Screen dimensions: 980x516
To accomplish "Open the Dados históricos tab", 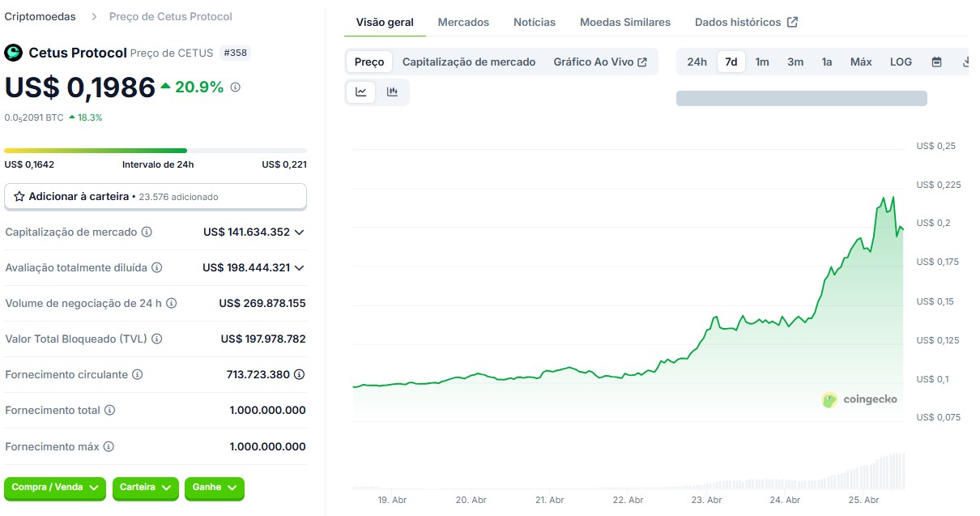I will [746, 22].
